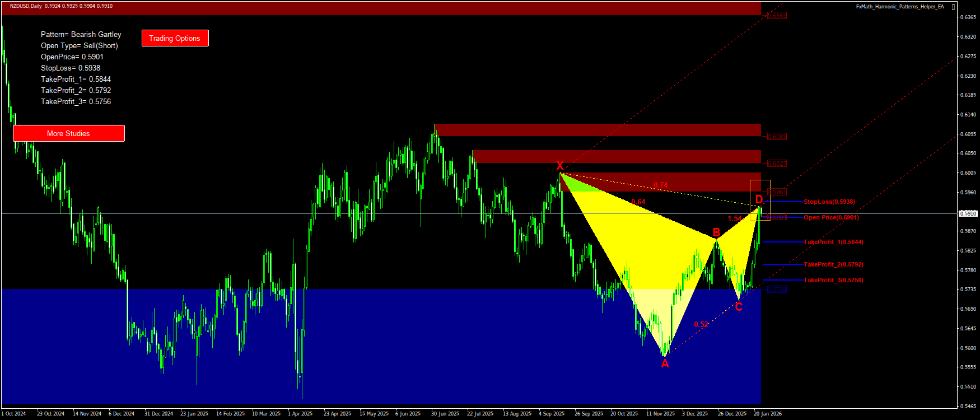Image resolution: width=980 pixels, height=420 pixels.
Task: Open the Trading Options panel
Action: [x=175, y=38]
